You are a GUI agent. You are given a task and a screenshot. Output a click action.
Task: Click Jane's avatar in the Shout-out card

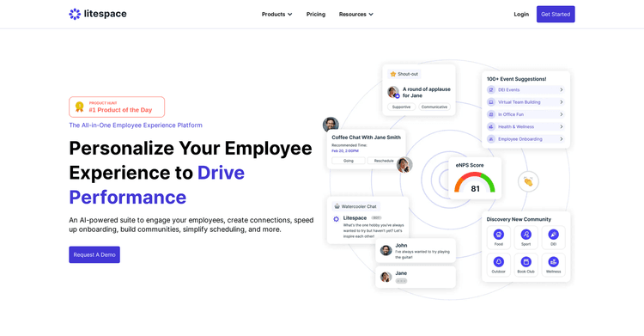point(393,92)
